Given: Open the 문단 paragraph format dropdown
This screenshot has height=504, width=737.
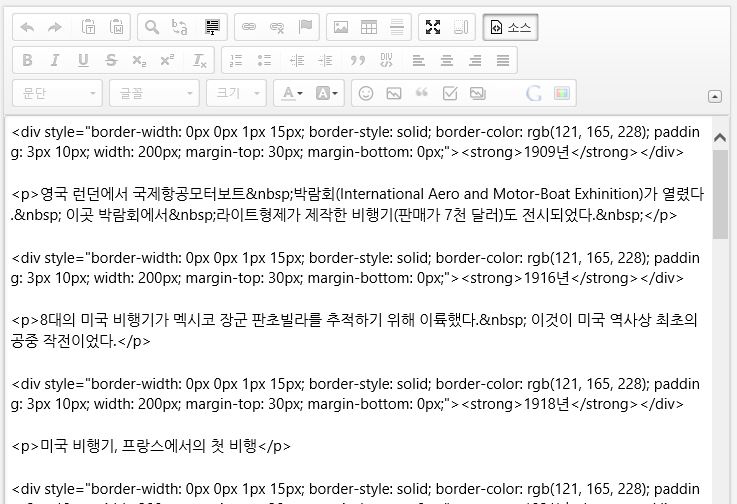Looking at the screenshot, I should (x=57, y=93).
